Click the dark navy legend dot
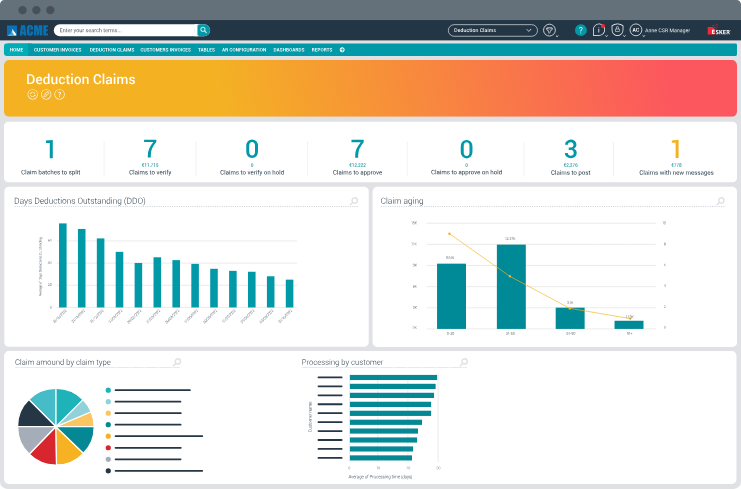The image size is (741, 489). coord(108,471)
